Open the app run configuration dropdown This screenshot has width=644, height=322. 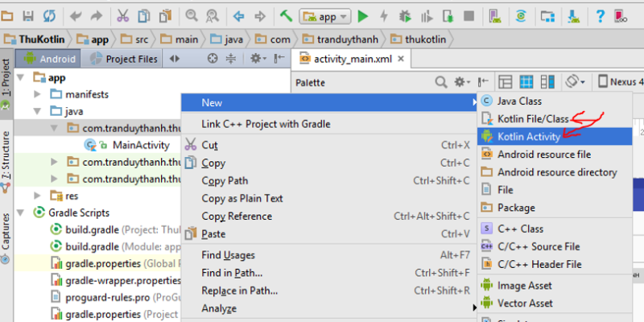coord(325,15)
